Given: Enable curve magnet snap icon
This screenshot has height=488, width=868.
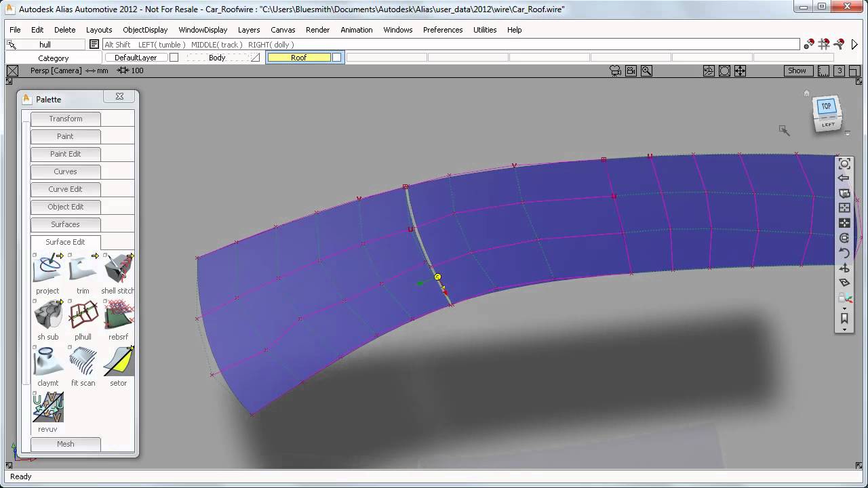Looking at the screenshot, I should point(839,45).
